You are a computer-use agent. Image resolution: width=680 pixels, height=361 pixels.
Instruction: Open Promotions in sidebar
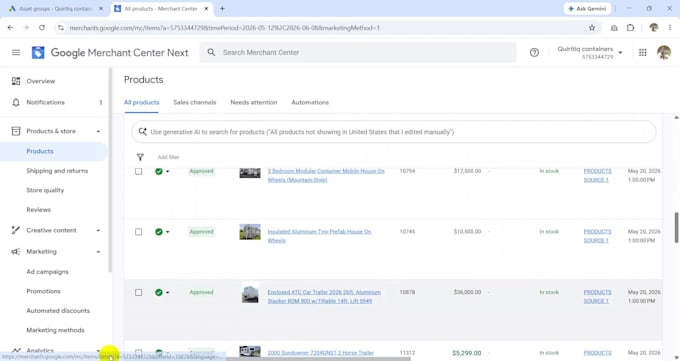pyautogui.click(x=43, y=292)
